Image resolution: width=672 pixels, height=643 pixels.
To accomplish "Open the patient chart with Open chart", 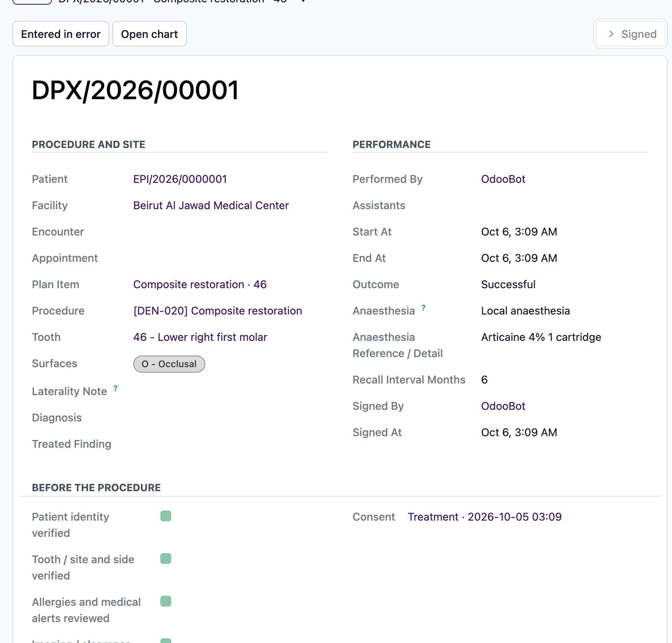I will (x=149, y=34).
